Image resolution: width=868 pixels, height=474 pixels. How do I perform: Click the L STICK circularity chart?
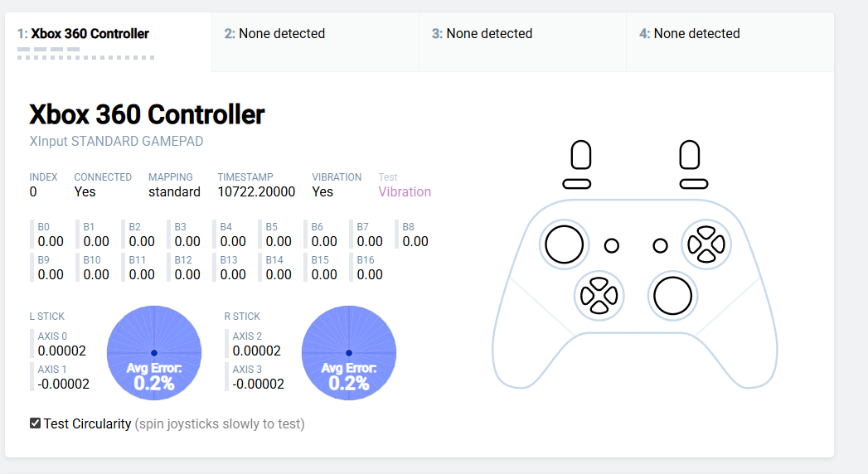[154, 353]
